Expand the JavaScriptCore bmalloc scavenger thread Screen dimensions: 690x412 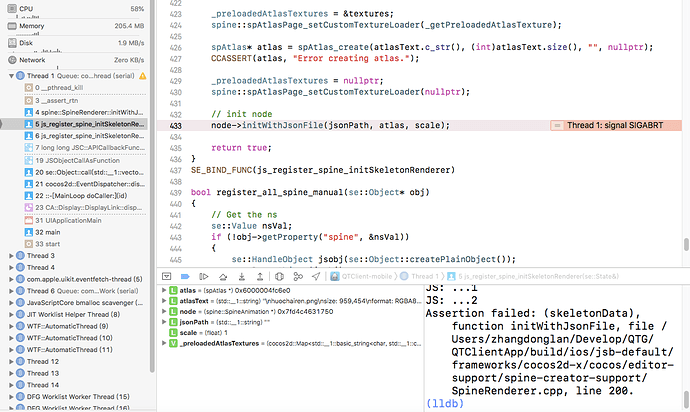coord(11,303)
